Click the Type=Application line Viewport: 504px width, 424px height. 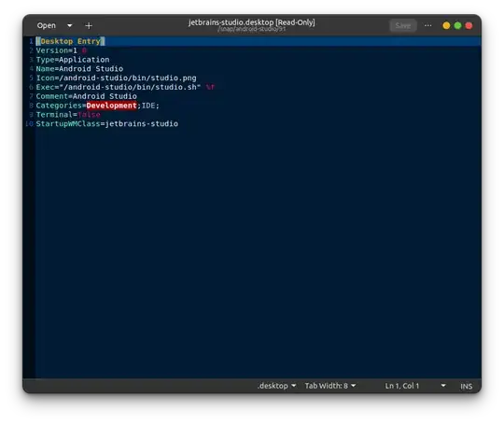pos(73,60)
